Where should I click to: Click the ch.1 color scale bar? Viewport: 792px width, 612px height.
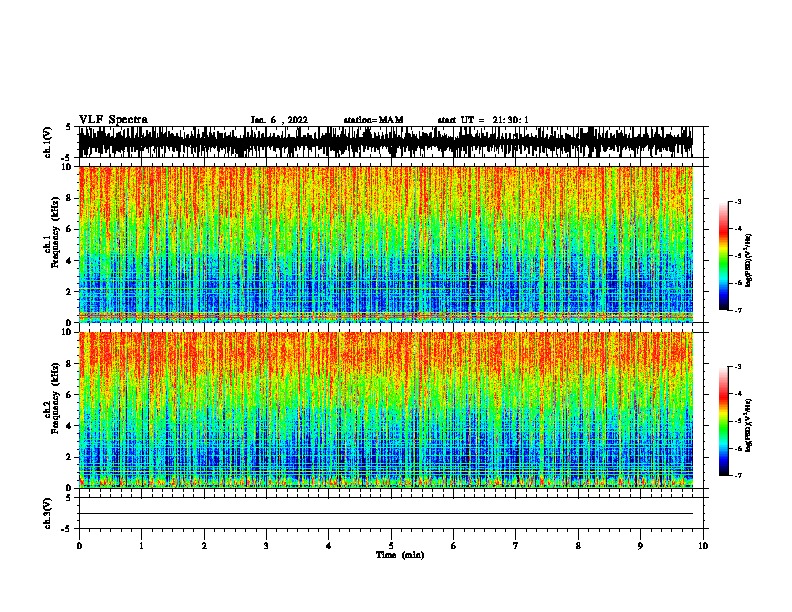724,256
